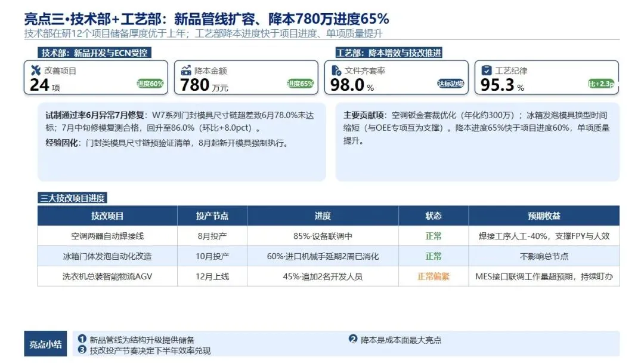Click the 比+2.3p green badge
The image size is (644, 363).
click(x=601, y=84)
